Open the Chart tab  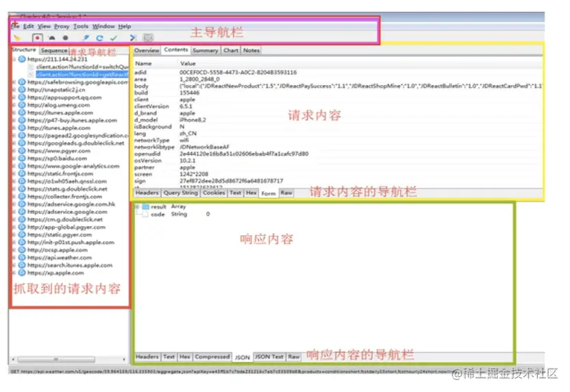[x=231, y=50]
